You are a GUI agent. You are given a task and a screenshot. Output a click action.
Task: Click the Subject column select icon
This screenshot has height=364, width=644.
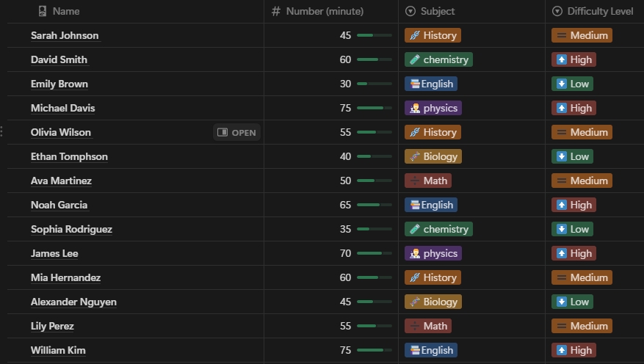coord(410,11)
